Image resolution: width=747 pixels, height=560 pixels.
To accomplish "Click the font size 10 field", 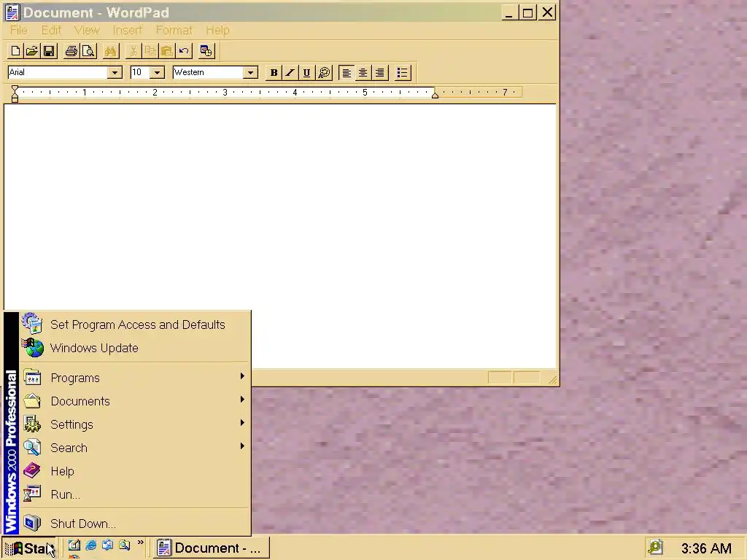I will pos(140,72).
